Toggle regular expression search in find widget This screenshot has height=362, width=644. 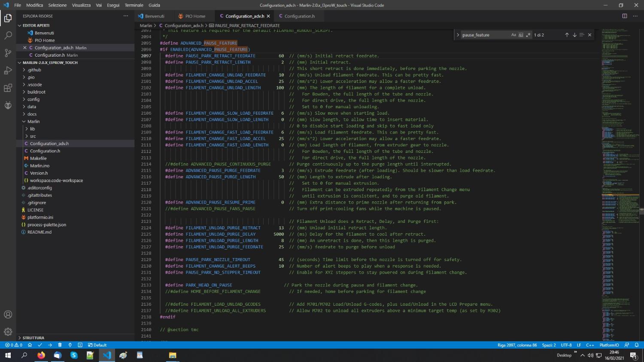point(528,35)
